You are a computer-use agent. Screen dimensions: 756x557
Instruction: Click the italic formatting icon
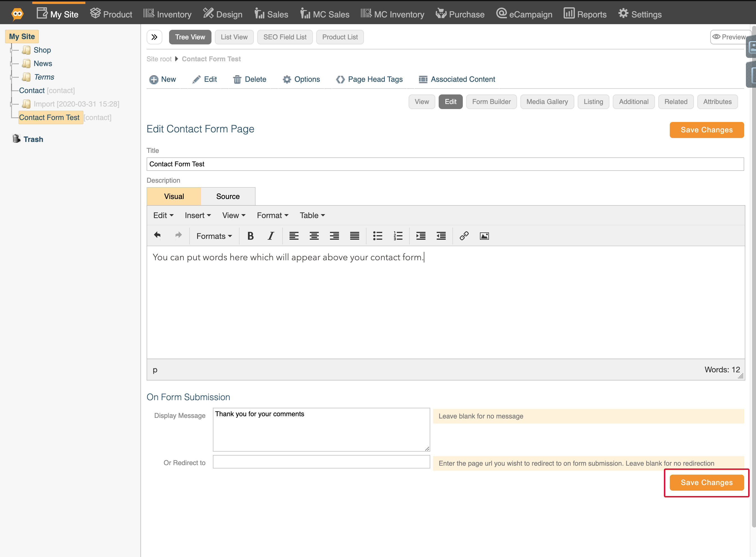click(x=271, y=236)
